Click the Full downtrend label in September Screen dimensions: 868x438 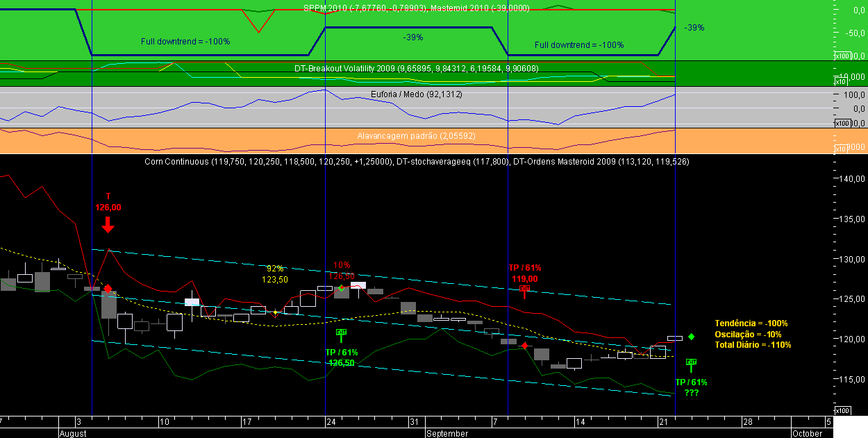click(579, 44)
